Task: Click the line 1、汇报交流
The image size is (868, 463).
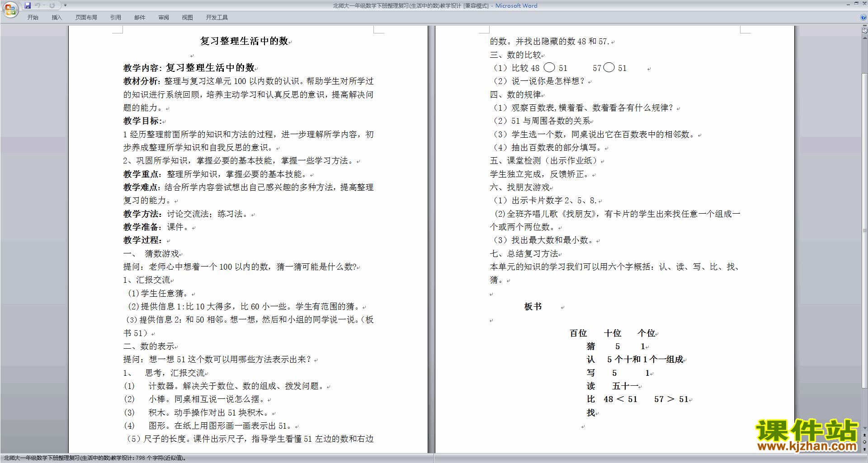Action: tap(147, 280)
